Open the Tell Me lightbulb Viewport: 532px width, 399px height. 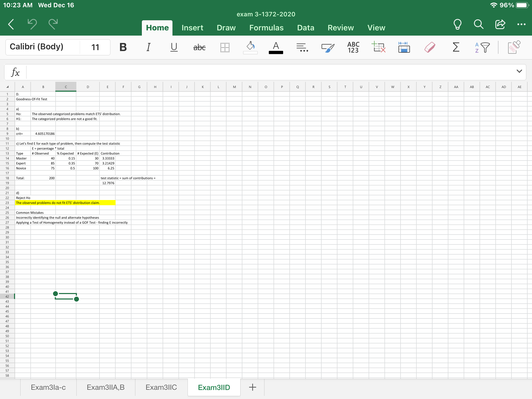point(457,24)
